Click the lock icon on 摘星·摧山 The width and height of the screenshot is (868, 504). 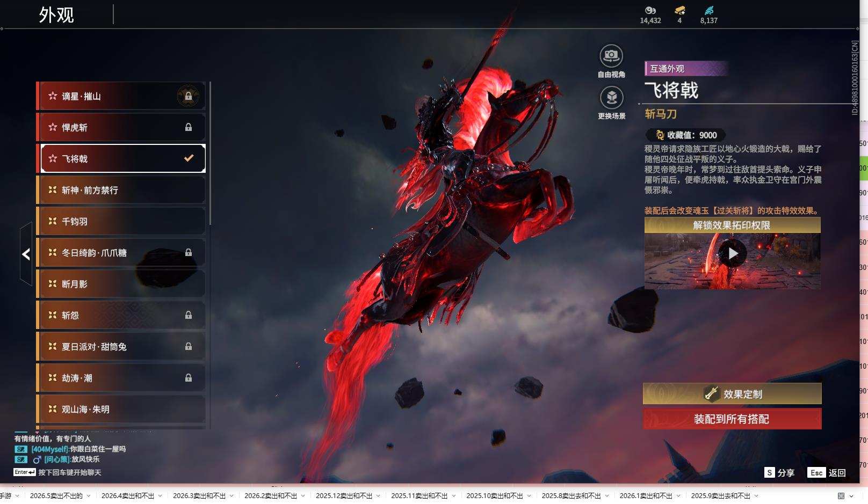(x=189, y=96)
